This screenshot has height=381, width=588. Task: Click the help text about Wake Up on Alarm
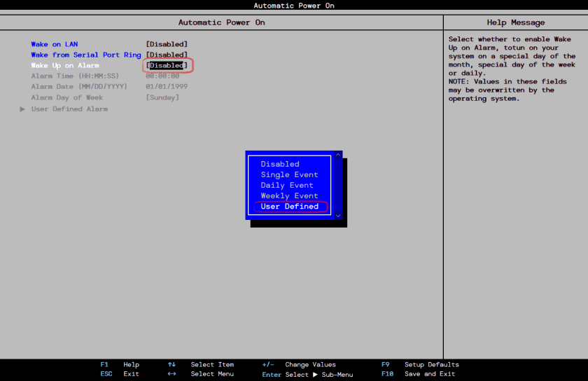[512, 69]
